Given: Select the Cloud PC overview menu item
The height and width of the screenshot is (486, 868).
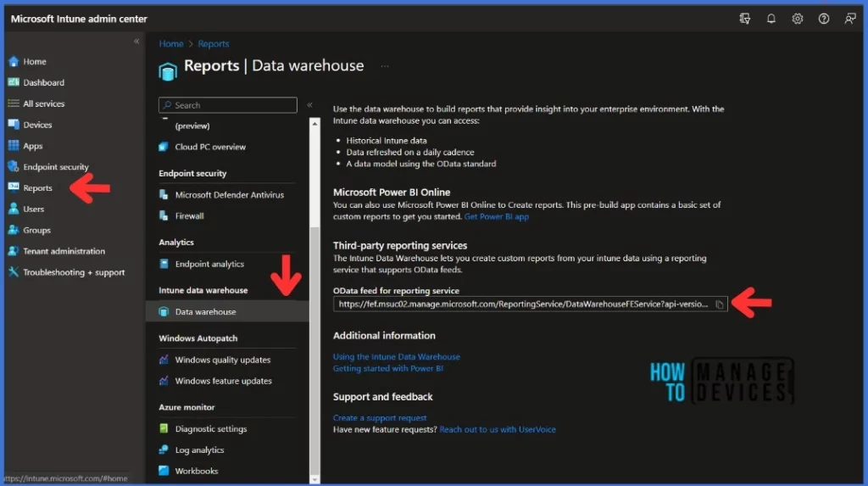Looking at the screenshot, I should pyautogui.click(x=210, y=147).
